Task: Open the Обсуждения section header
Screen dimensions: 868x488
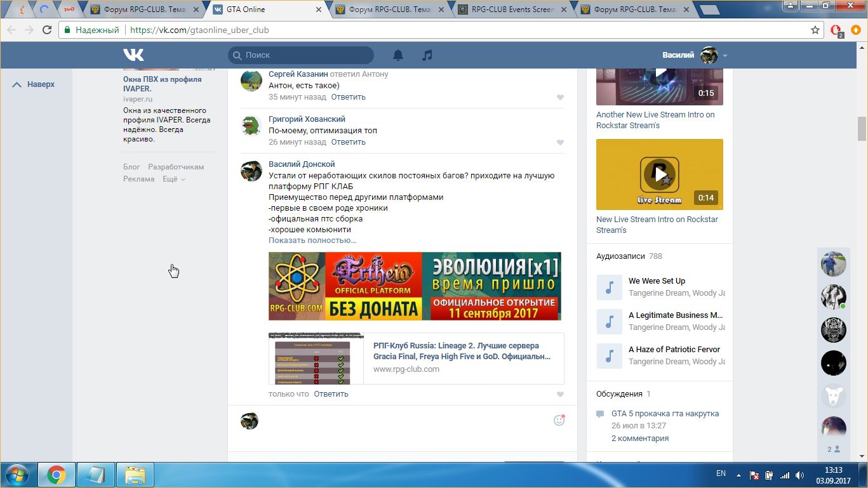Action: [624, 394]
